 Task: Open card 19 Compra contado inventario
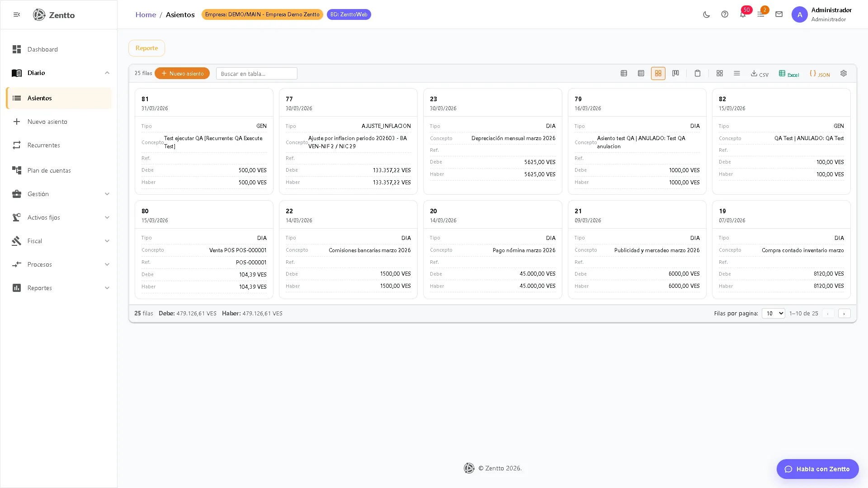781,249
